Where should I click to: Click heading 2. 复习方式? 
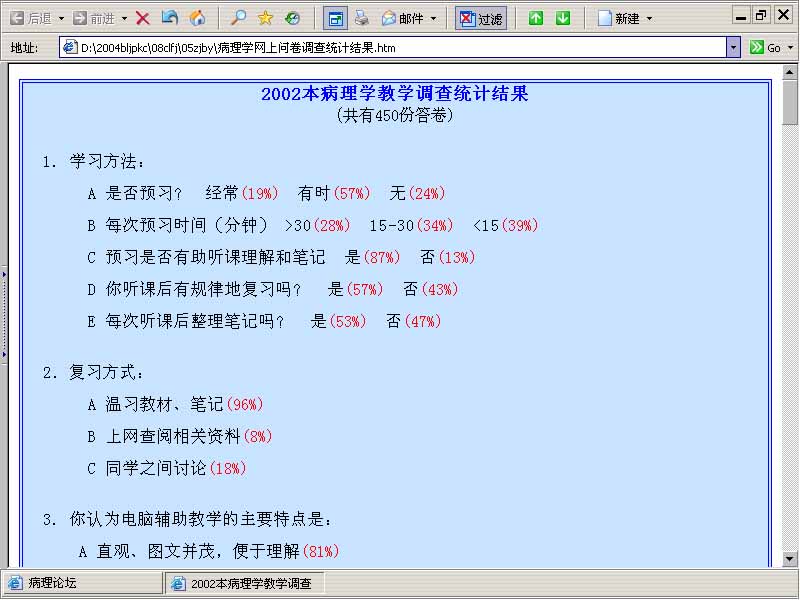93,372
